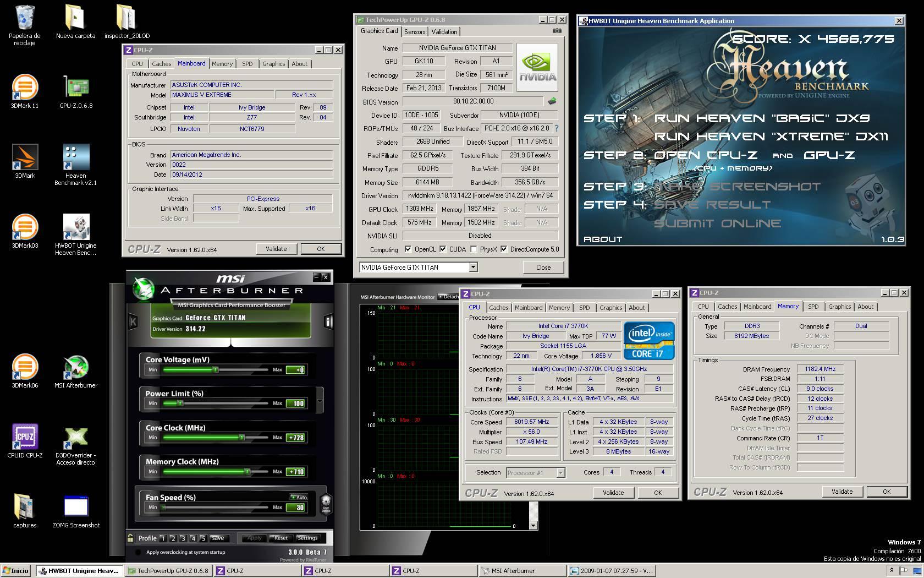Open About tab in Memory CPU-Z window
The image size is (924, 578).
(865, 307)
